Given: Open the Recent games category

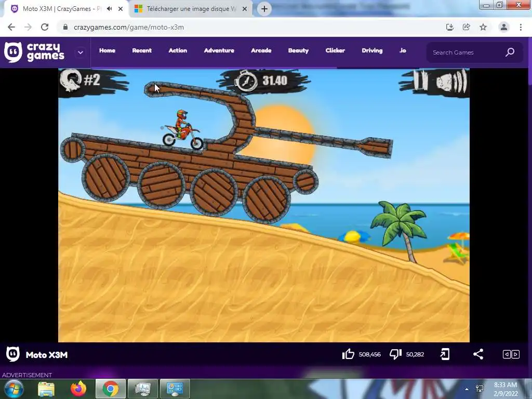Looking at the screenshot, I should click(x=142, y=50).
